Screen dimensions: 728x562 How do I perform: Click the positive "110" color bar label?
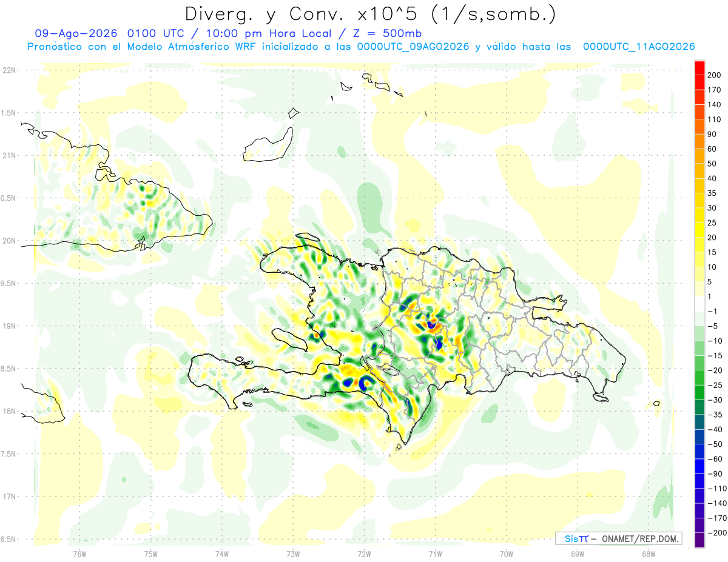pos(714,119)
